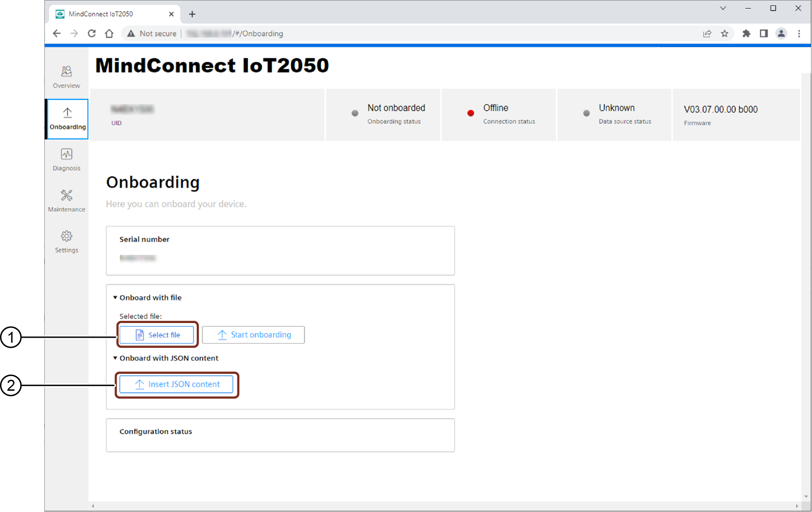Open the Chrome three-dot menu
812x512 pixels.
tap(799, 33)
